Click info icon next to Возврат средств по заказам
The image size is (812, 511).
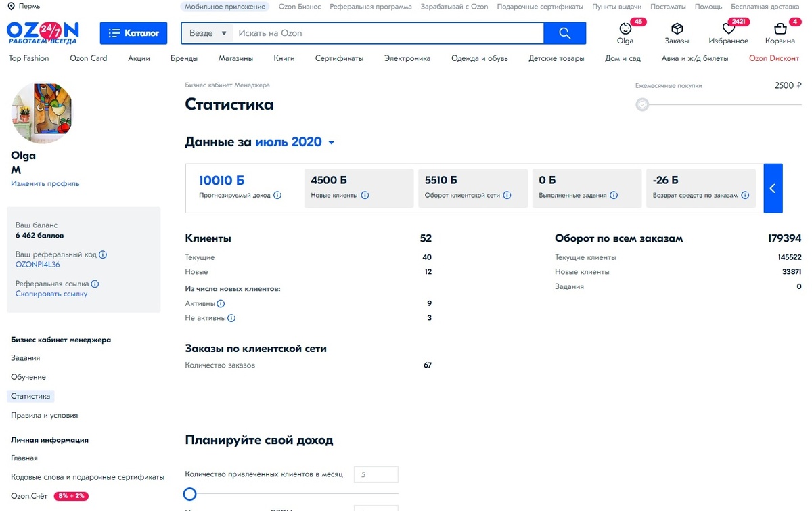(745, 195)
